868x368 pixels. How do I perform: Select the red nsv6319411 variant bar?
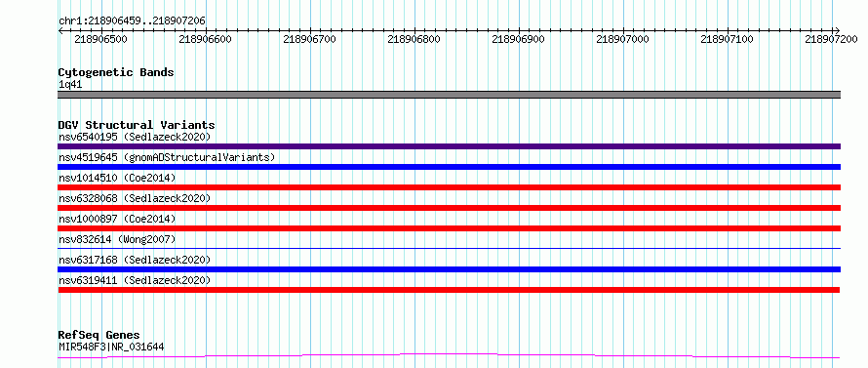(449, 290)
